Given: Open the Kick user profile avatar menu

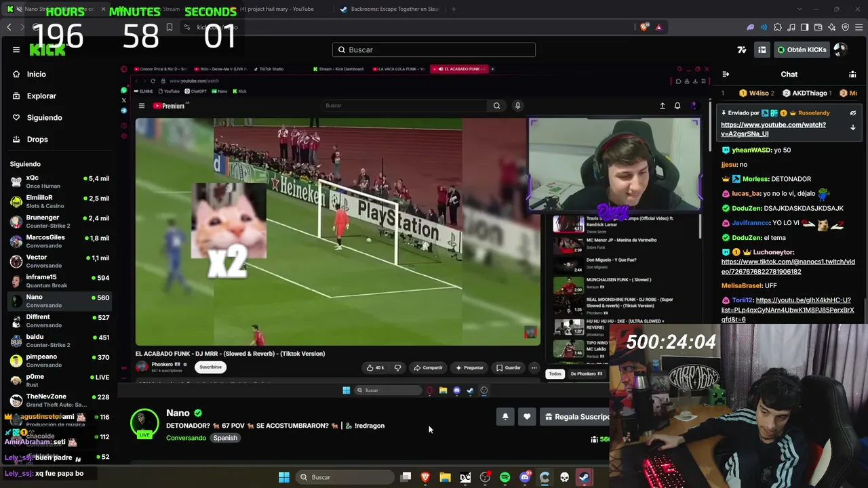Looking at the screenshot, I should [x=840, y=49].
